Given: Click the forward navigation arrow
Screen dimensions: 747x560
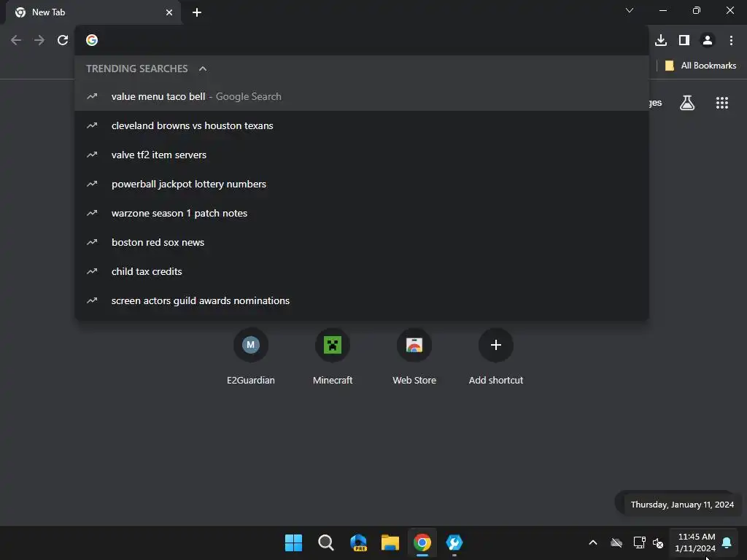Looking at the screenshot, I should pyautogui.click(x=39, y=40).
